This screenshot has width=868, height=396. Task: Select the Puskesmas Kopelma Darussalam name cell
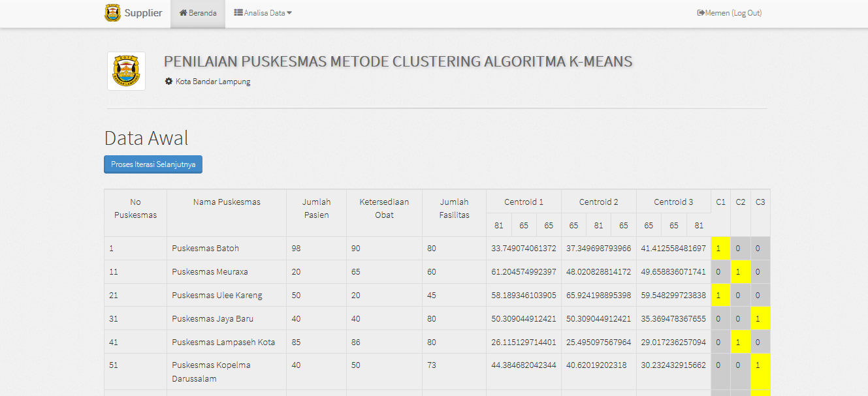[227, 372]
